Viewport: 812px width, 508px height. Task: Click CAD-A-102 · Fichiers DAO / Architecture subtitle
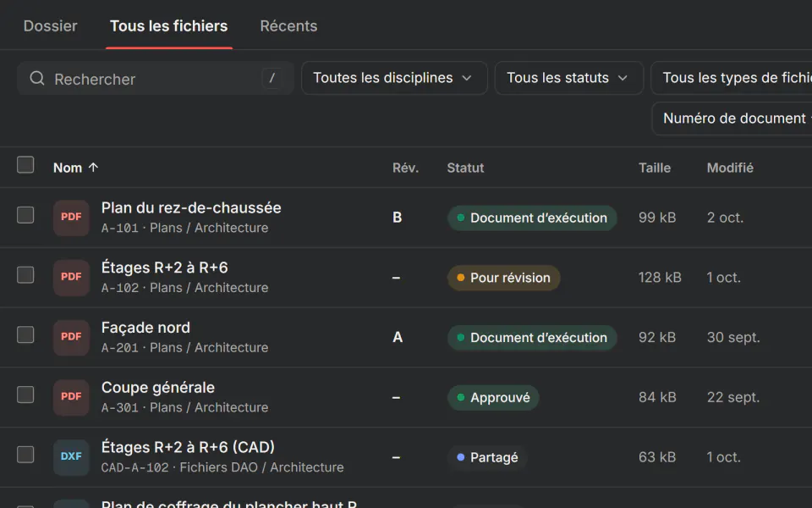point(222,467)
